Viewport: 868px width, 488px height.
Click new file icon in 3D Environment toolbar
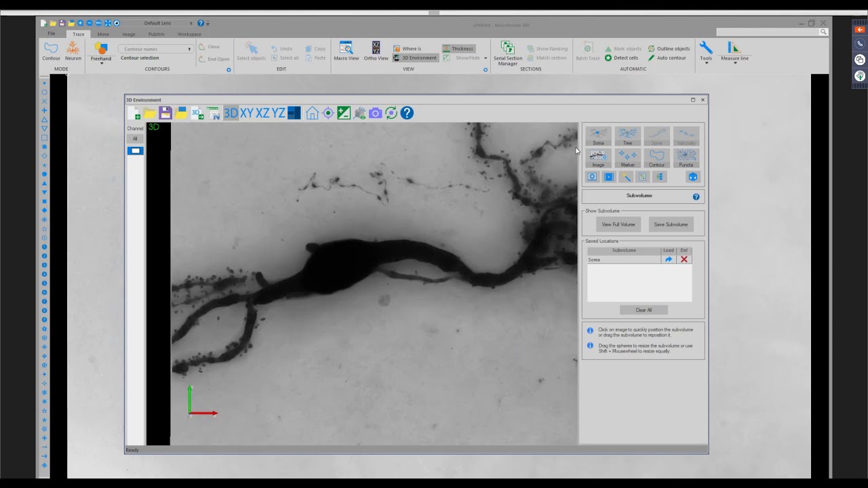[x=134, y=113]
